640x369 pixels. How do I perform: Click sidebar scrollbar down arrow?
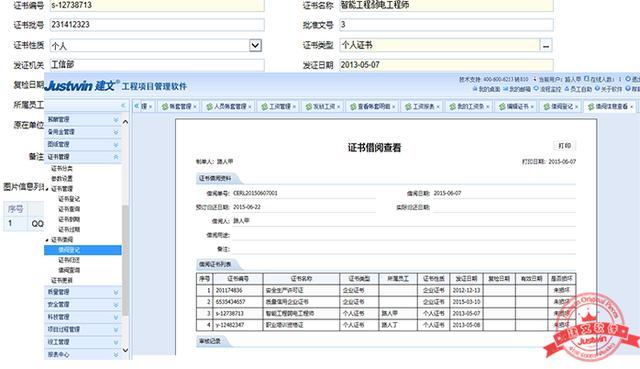[x=125, y=350]
